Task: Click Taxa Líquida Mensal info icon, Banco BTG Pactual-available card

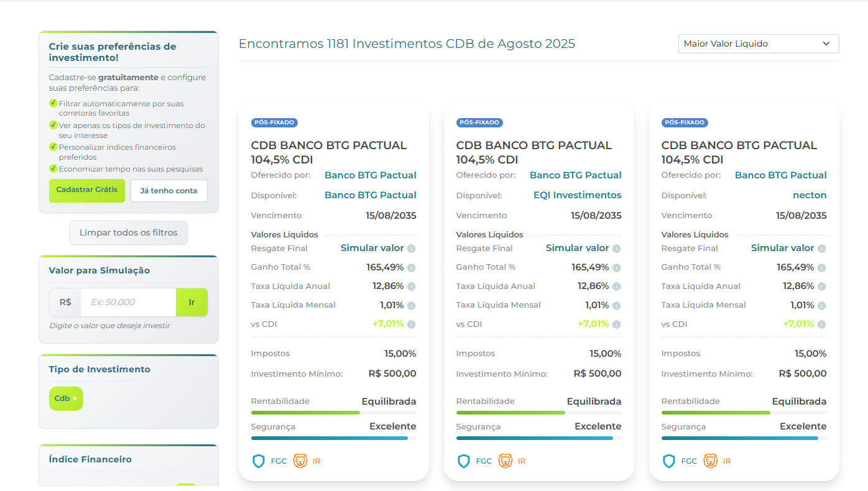Action: 411,306
